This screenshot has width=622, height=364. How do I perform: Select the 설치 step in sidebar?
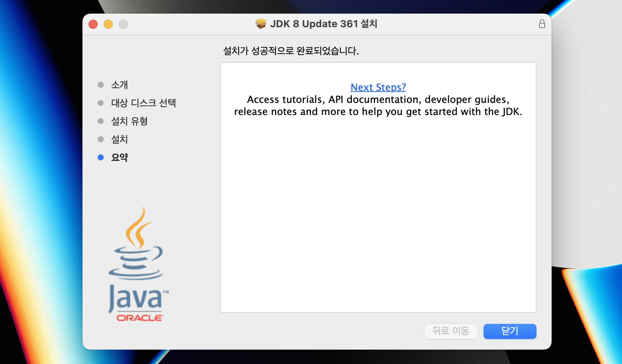point(120,139)
